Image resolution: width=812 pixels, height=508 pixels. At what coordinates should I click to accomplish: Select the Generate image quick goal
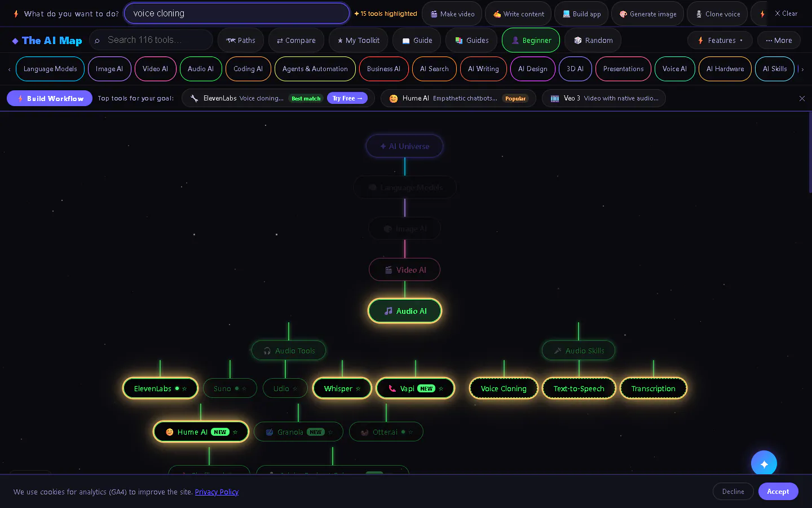click(648, 14)
